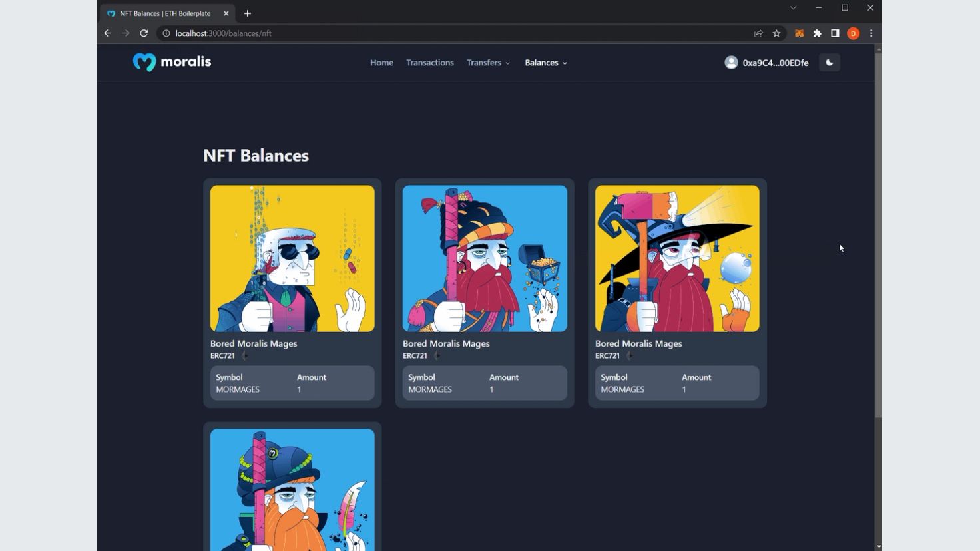Viewport: 980px width, 551px height.
Task: Open a new browser tab
Action: click(248, 13)
